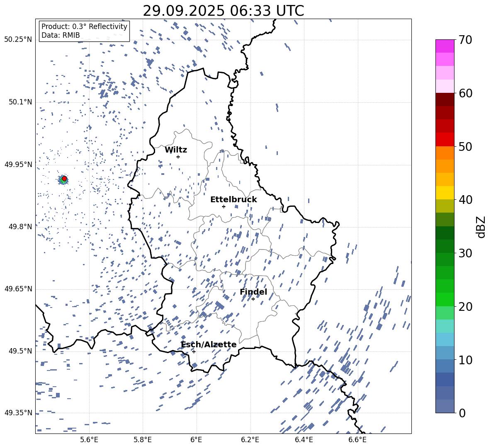The width and height of the screenshot is (491, 448).
Task: Click the 29.09.2025 06:33 UTC title
Action: tap(223, 11)
